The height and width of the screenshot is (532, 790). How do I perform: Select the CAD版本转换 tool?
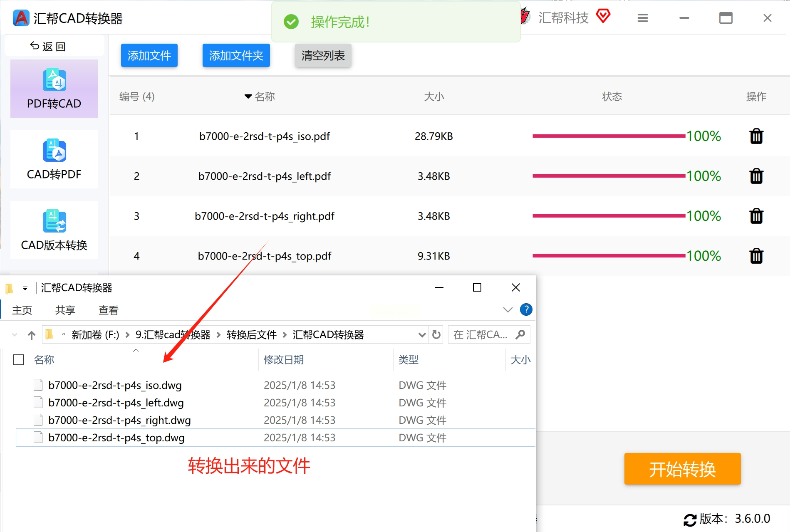pyautogui.click(x=54, y=230)
